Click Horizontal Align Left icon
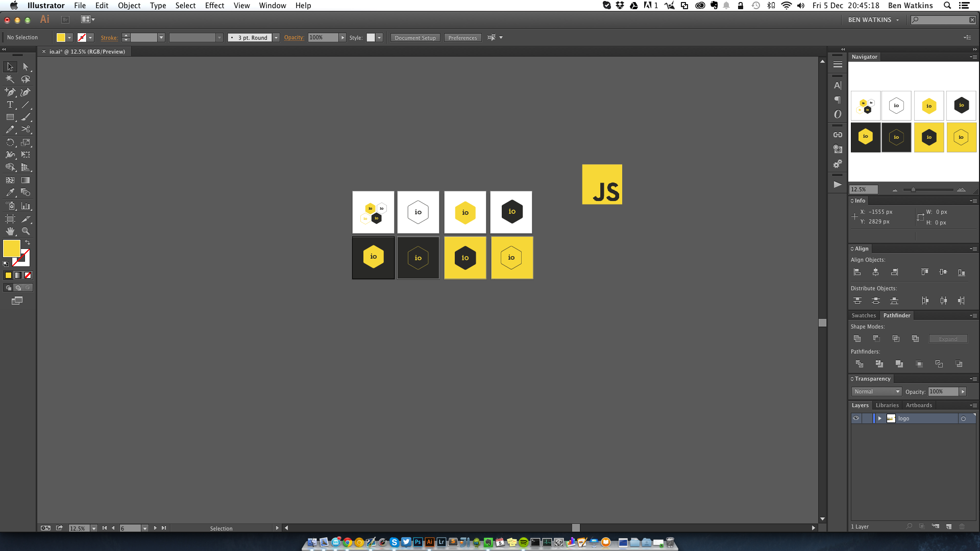The width and height of the screenshot is (980, 551). coord(857,272)
